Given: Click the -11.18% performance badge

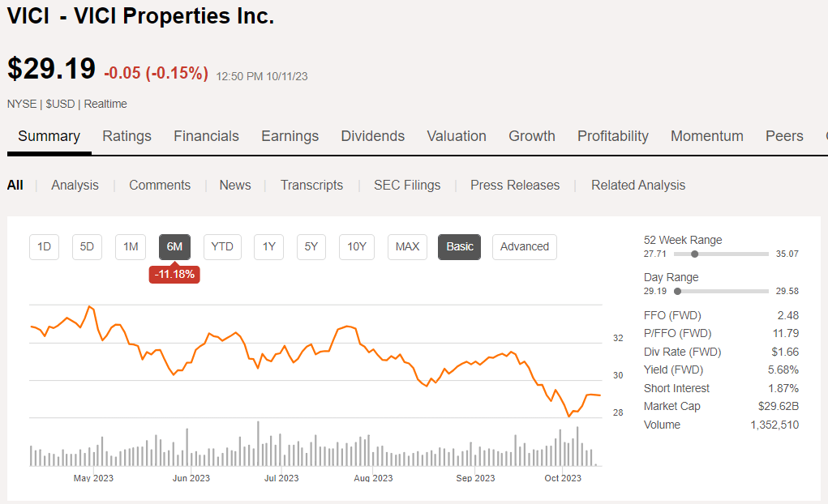Looking at the screenshot, I should [x=174, y=274].
